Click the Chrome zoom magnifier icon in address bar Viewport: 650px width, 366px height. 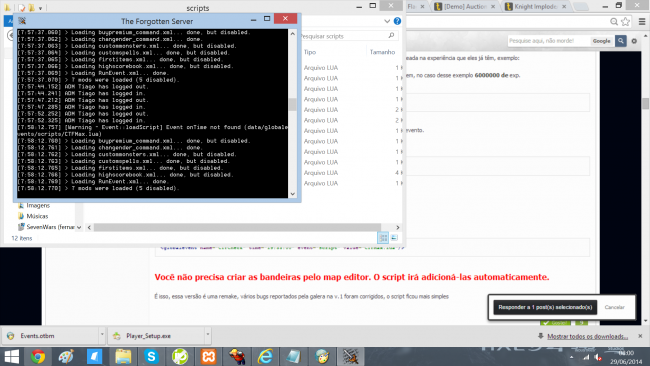click(614, 22)
